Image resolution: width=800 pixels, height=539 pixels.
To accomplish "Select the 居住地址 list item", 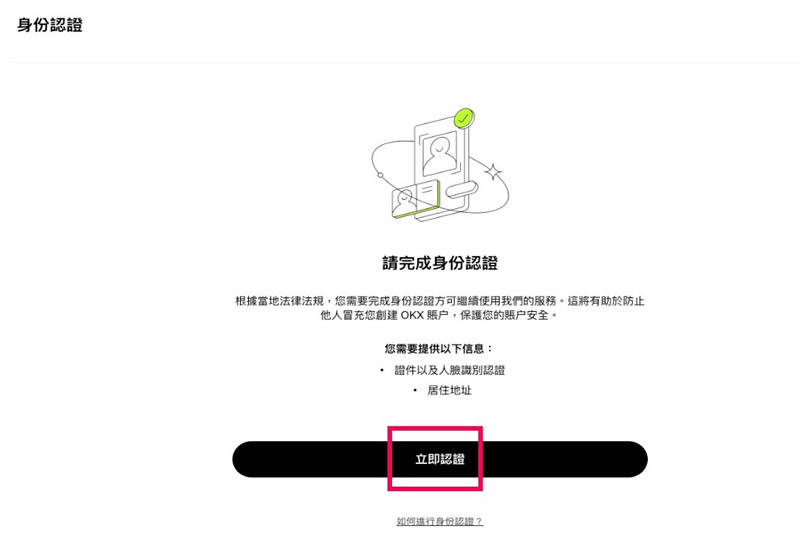I will coord(449,390).
